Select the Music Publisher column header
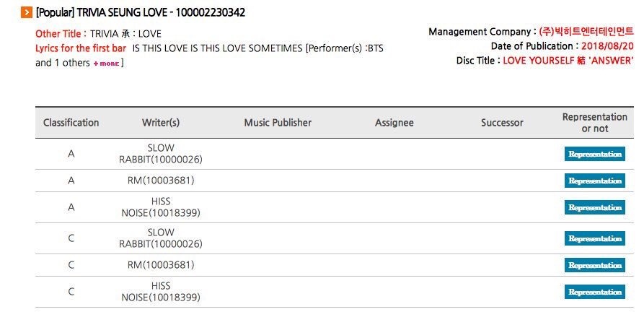 pos(278,123)
